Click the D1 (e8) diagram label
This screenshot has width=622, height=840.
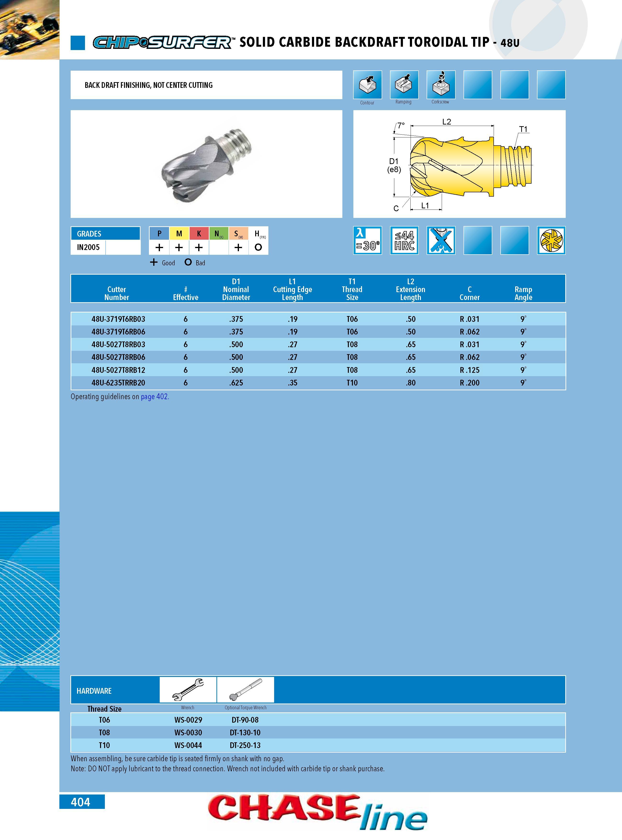[x=394, y=165]
